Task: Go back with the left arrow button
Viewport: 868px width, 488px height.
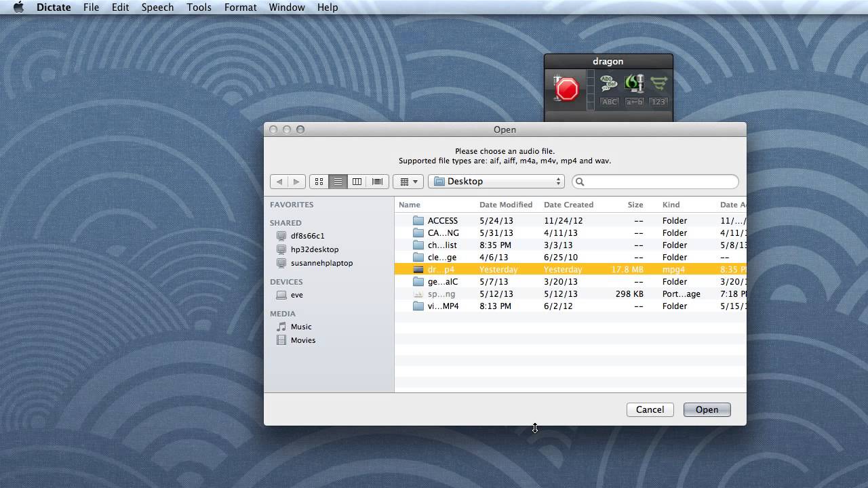Action: (279, 182)
